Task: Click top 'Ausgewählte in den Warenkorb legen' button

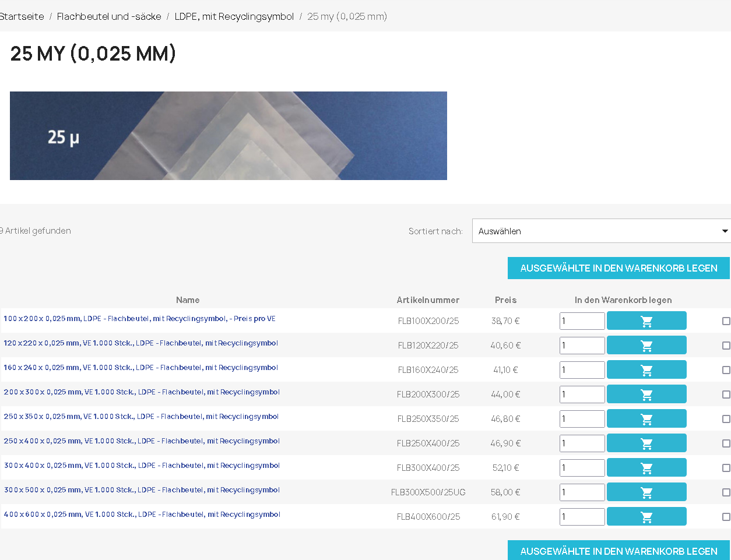Action: (x=618, y=268)
